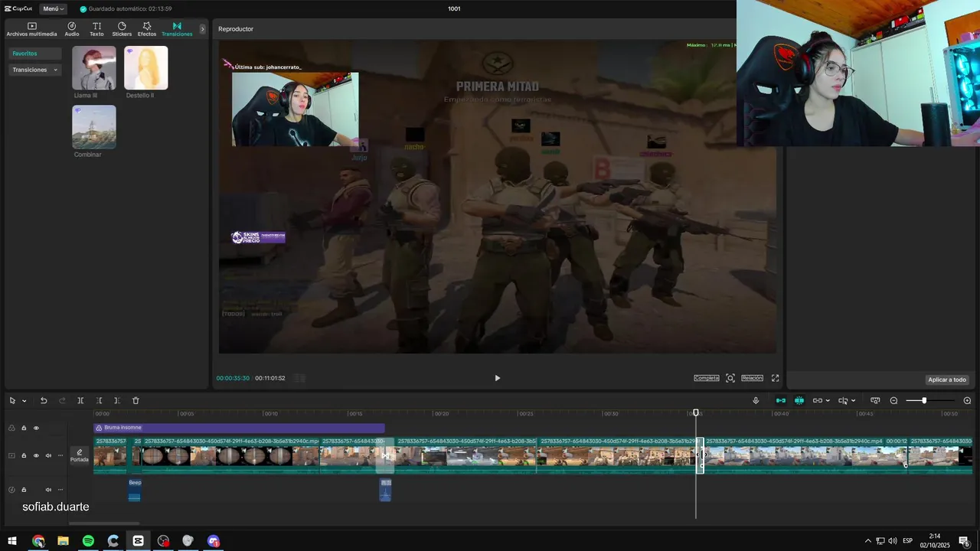The width and height of the screenshot is (980, 551).
Task: Start voice recording with microphone icon
Action: click(x=756, y=401)
